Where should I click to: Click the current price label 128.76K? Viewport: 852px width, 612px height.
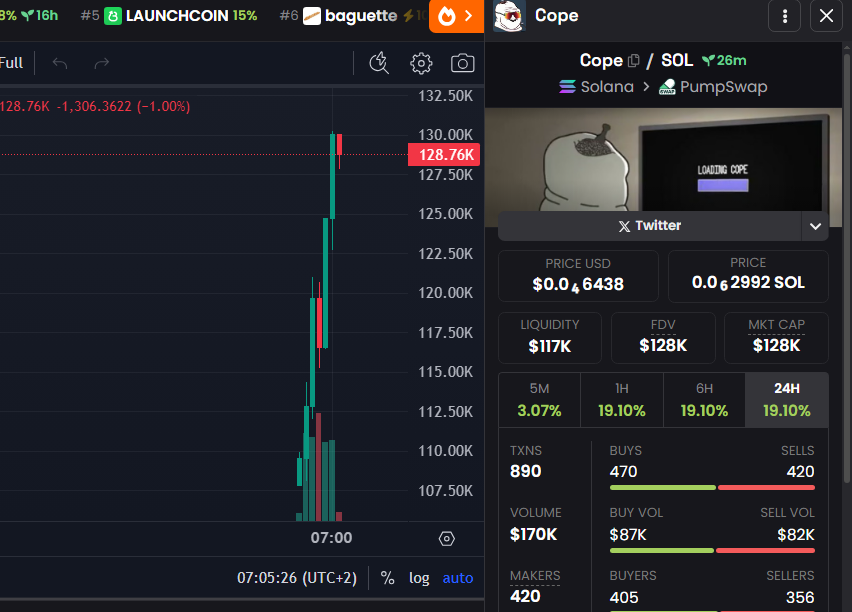(x=444, y=154)
